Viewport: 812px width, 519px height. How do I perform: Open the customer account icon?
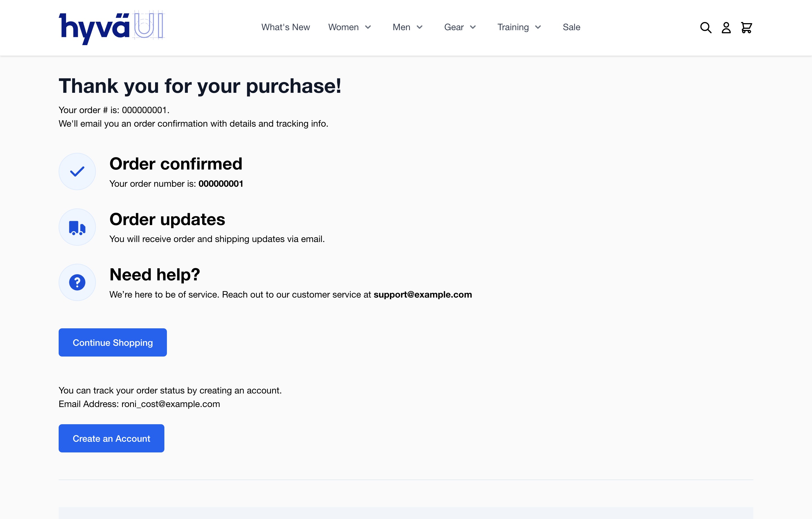point(726,27)
